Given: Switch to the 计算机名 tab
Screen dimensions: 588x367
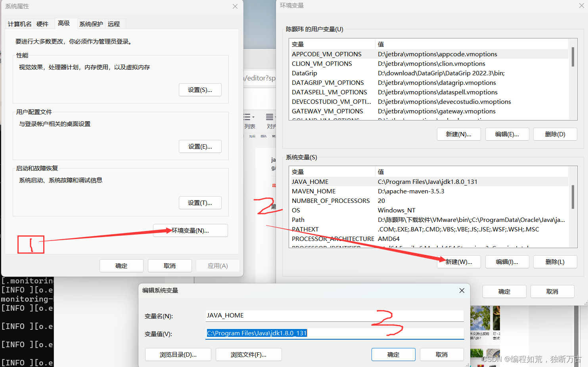Looking at the screenshot, I should [x=19, y=24].
